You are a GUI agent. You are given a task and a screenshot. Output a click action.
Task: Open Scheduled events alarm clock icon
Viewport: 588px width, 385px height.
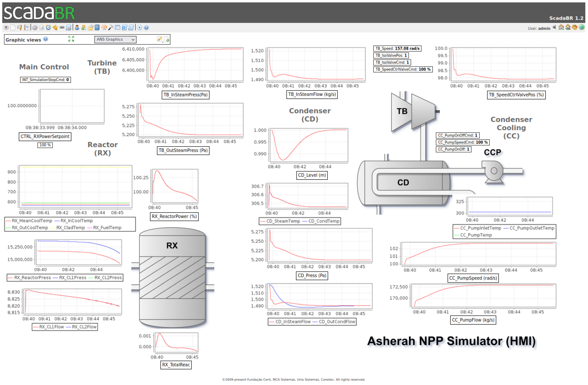pyautogui.click(x=48, y=28)
